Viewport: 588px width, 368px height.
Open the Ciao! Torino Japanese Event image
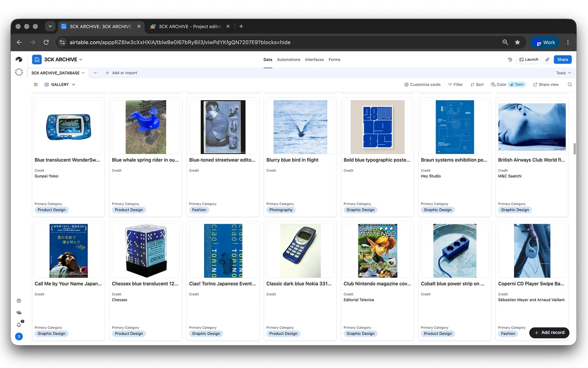click(x=223, y=251)
